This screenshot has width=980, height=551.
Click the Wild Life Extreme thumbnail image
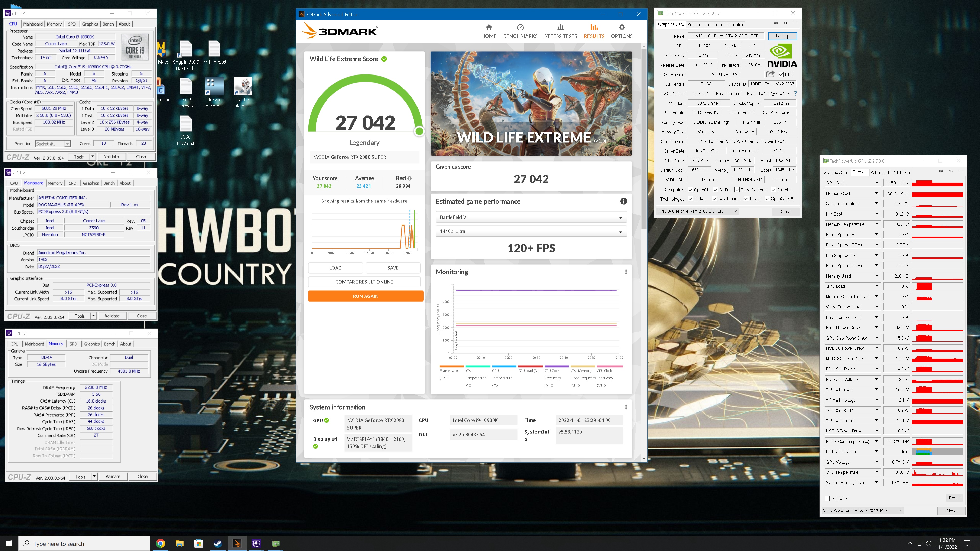tap(531, 103)
